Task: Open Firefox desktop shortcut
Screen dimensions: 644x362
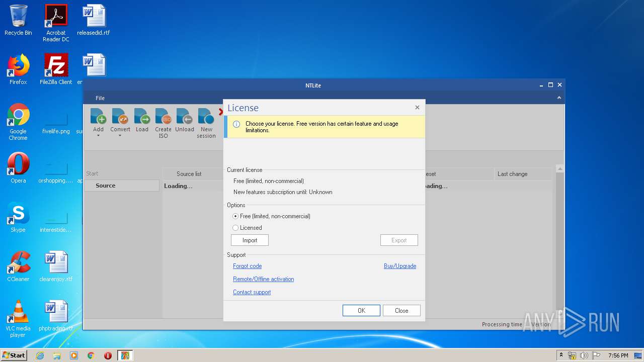Action: [18, 69]
